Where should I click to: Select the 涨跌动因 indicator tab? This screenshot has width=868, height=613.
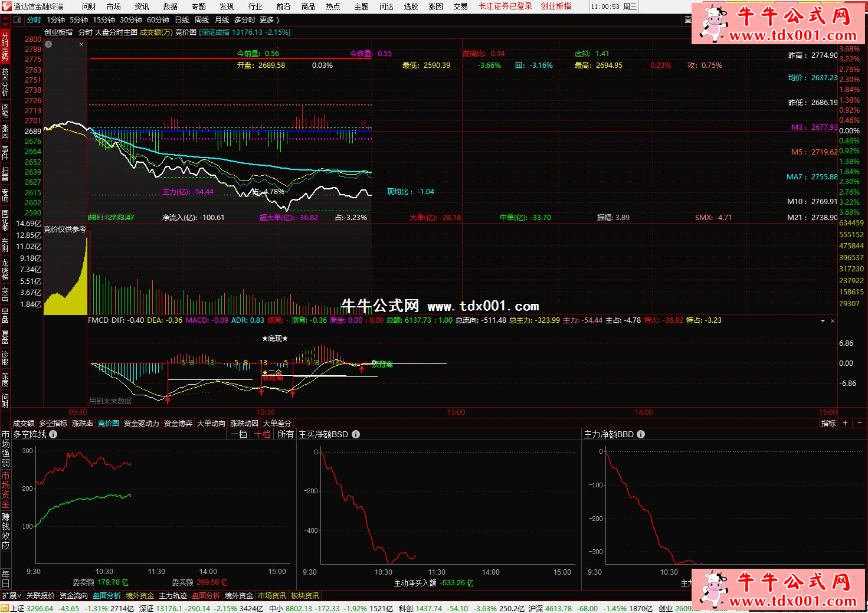pos(244,423)
